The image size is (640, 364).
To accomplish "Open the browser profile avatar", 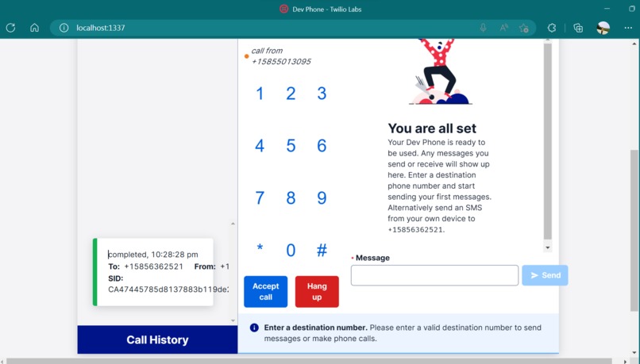I will [603, 28].
